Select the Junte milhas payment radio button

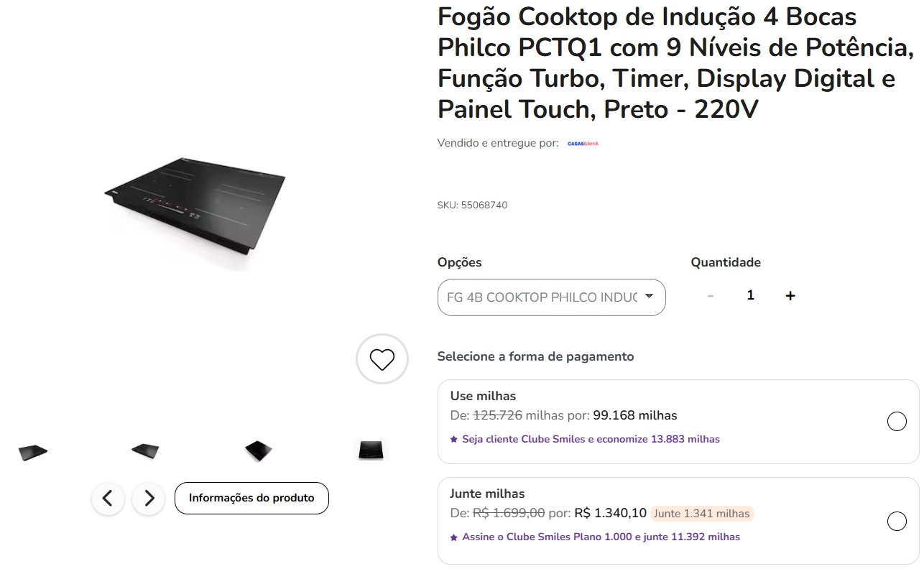tap(897, 521)
